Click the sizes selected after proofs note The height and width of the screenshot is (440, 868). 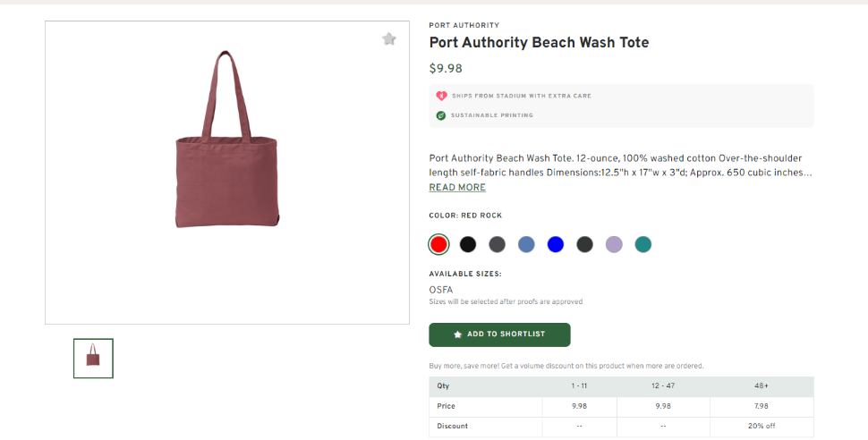506,302
